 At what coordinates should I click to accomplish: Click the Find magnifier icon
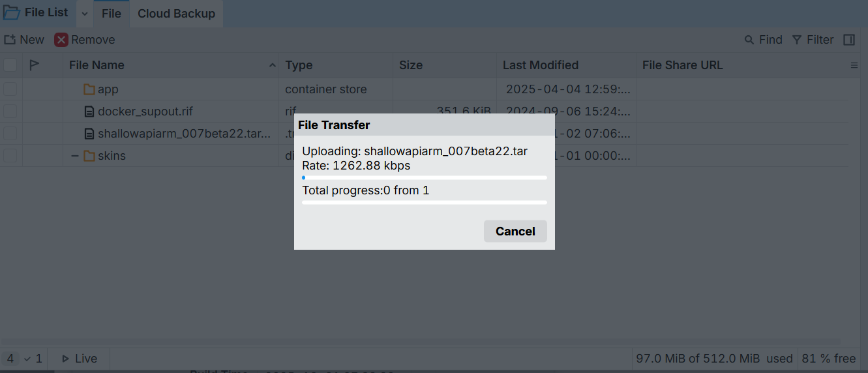[749, 40]
